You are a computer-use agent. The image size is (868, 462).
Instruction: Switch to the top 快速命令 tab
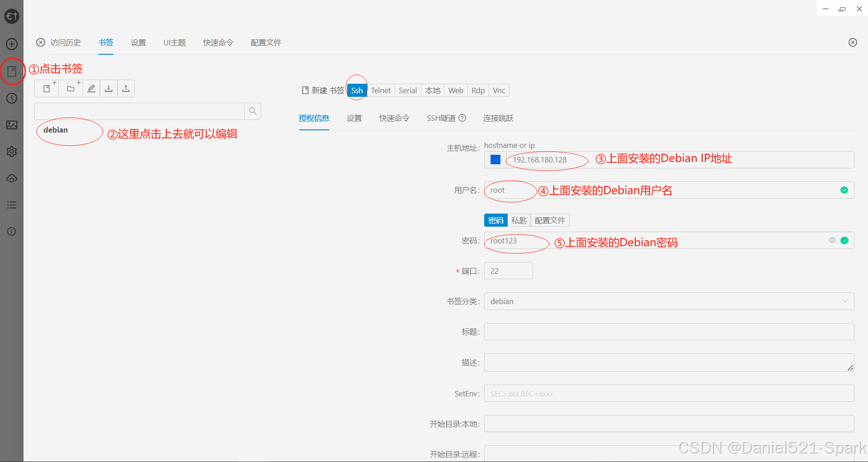pos(218,43)
